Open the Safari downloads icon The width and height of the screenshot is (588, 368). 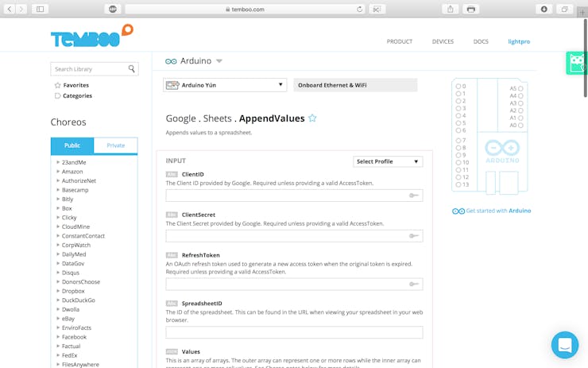(x=544, y=9)
